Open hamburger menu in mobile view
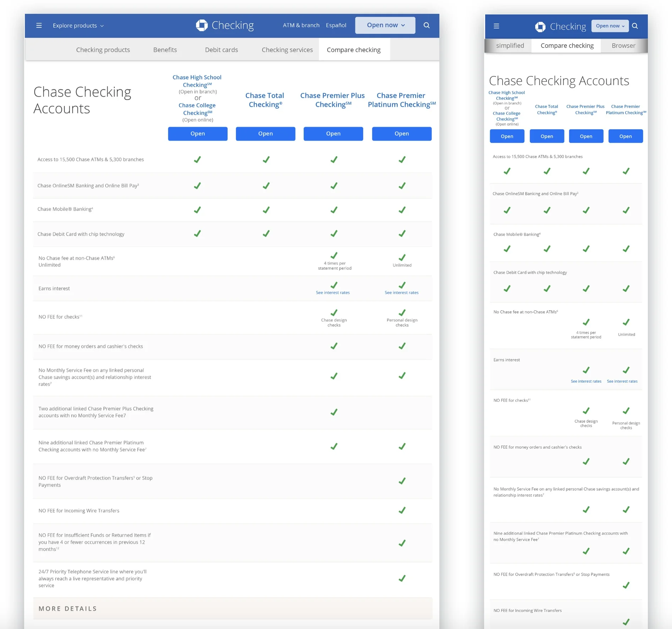This screenshot has height=629, width=672. tap(497, 26)
